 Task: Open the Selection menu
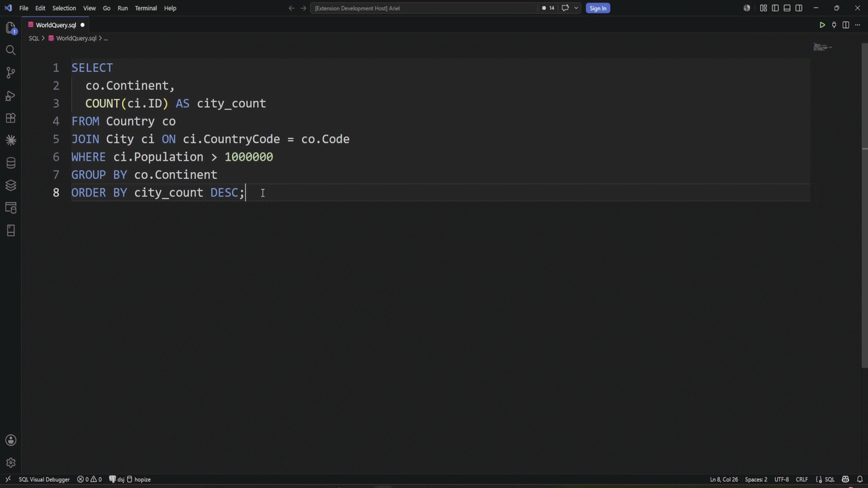tap(64, 8)
